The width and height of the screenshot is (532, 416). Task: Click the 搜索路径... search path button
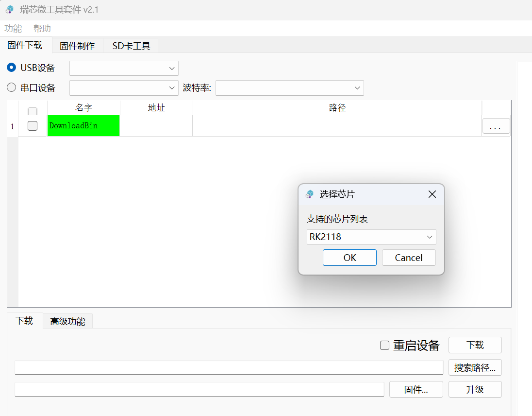(x=475, y=367)
